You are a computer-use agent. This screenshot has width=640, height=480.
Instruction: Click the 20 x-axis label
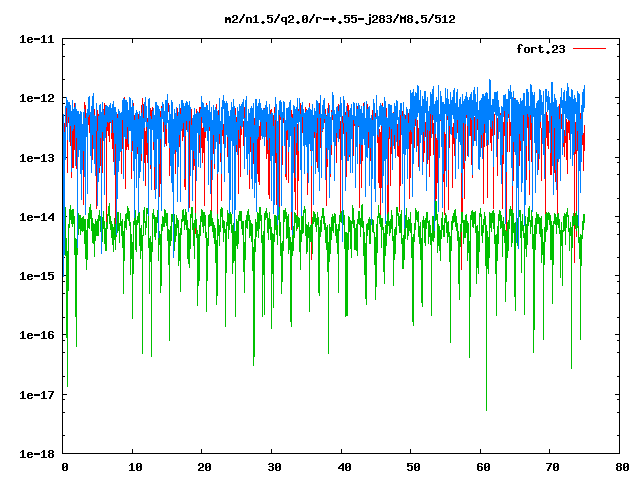(204, 467)
